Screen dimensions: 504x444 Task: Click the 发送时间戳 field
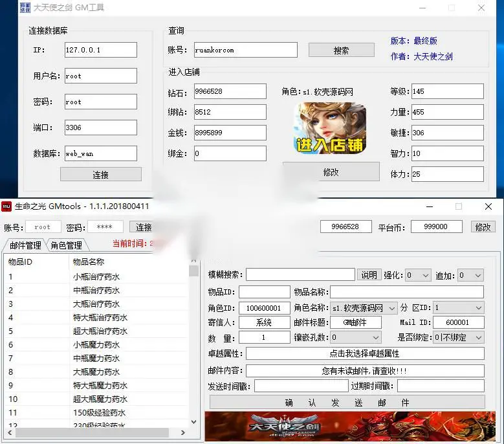tap(301, 386)
